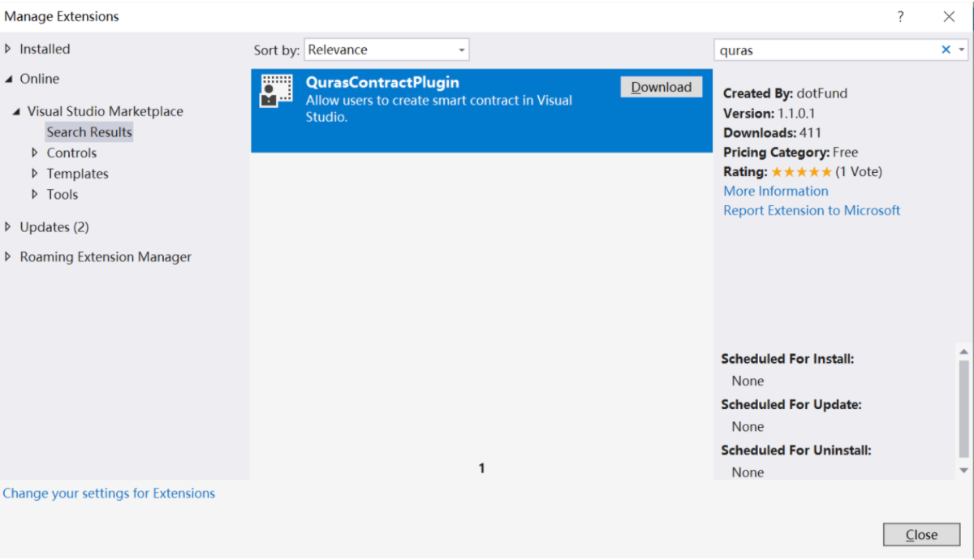
Task: Expand the Updates (2) category
Action: click(9, 227)
